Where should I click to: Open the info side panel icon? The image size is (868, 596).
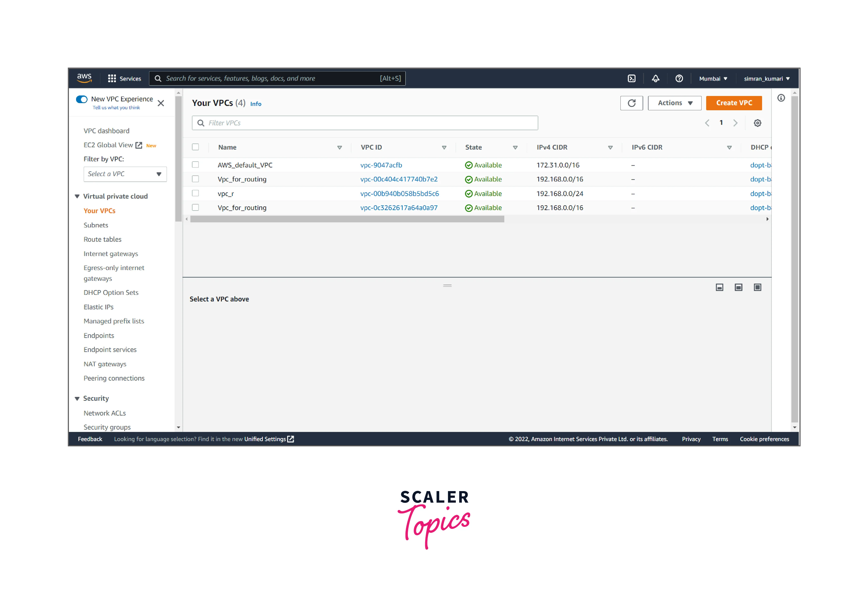point(781,98)
